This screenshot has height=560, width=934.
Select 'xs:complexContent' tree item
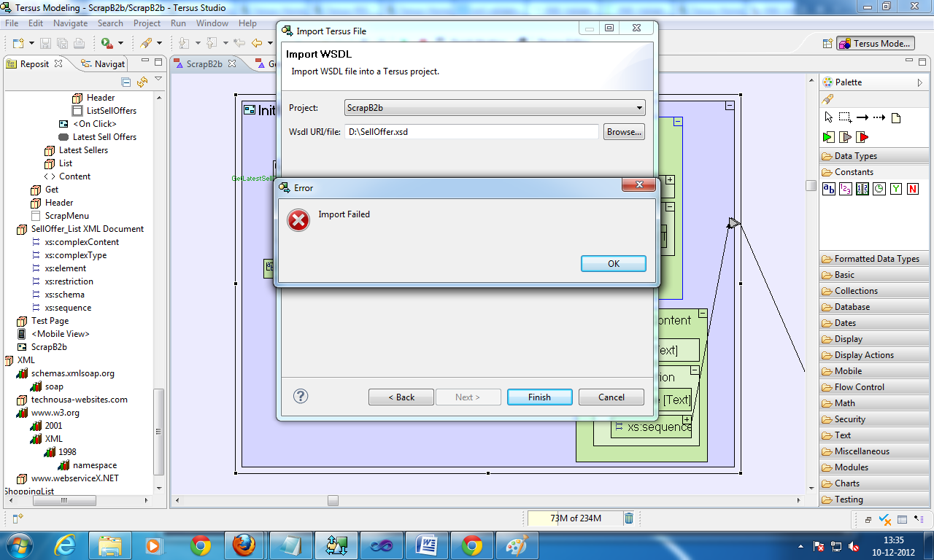coord(81,242)
